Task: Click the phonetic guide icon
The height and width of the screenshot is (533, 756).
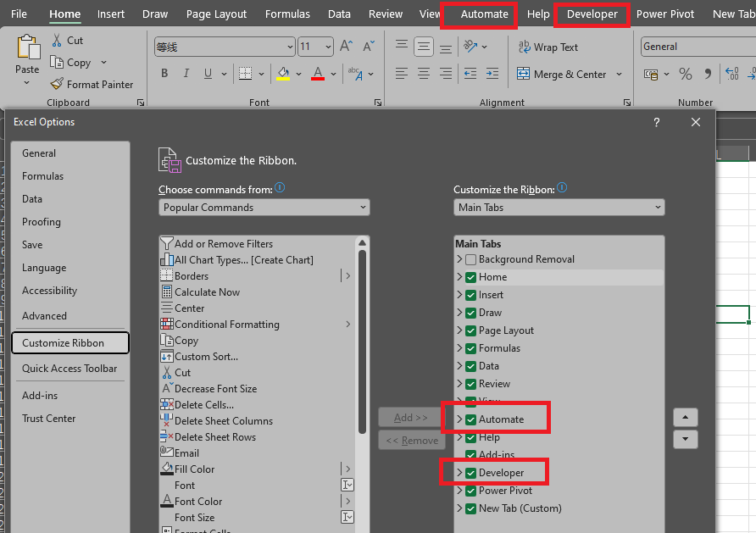Action: [x=355, y=73]
